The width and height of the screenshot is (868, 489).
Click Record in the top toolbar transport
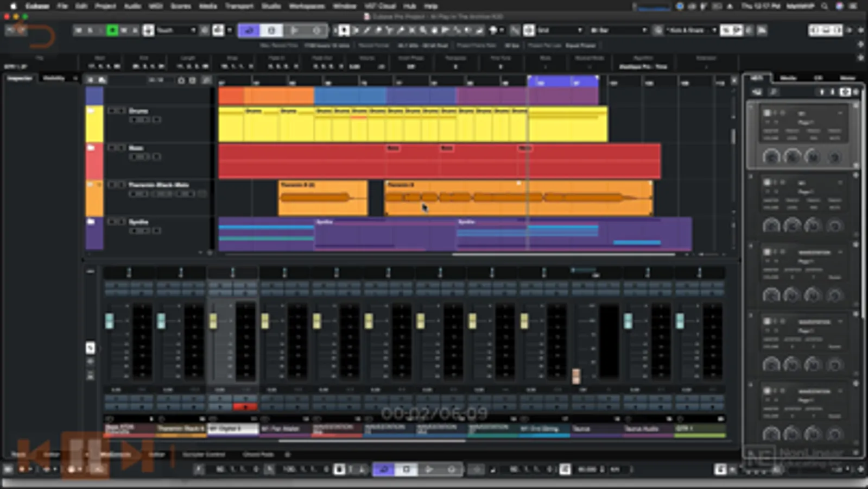coord(316,30)
